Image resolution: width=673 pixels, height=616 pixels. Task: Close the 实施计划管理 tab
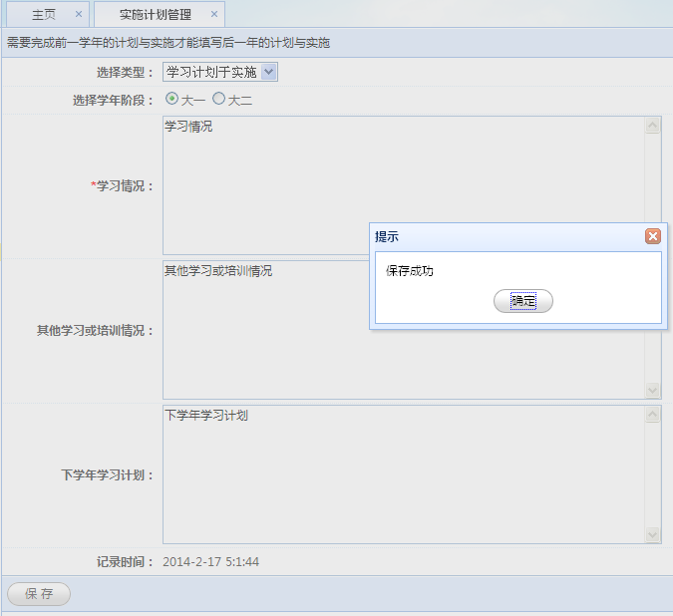tap(214, 14)
